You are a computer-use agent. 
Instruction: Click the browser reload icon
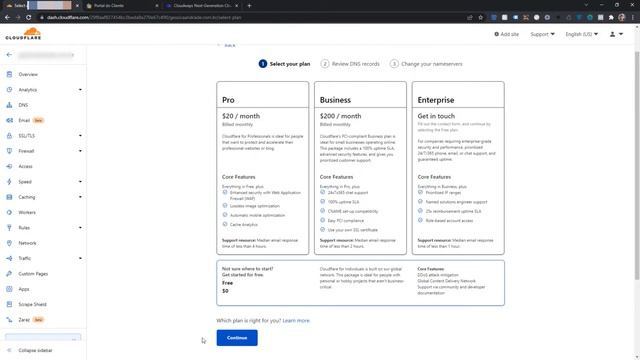click(x=29, y=18)
